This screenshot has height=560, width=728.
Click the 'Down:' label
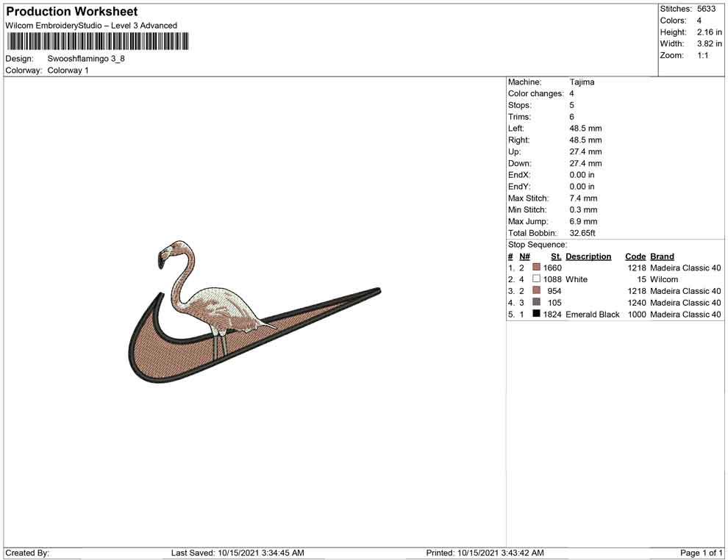coord(520,163)
